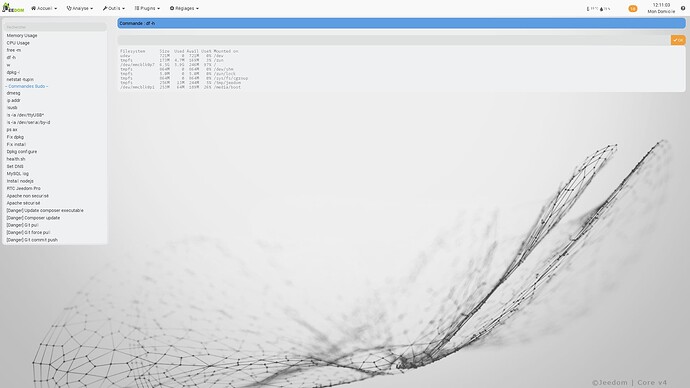Viewport: 690px width, 388px height.
Task: Select the RTC Jeedom Pro entry
Action: [23, 188]
